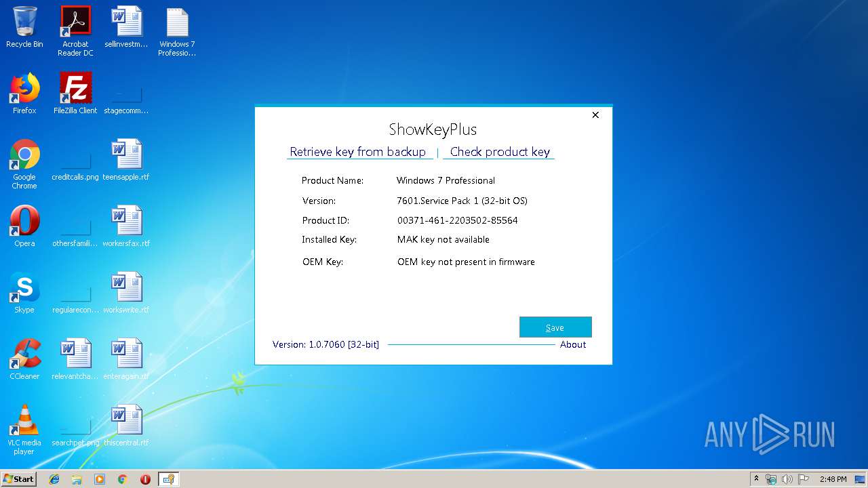Select 'Windows 7 Professional' product name value
Viewport: 868px width, 488px height.
tap(446, 180)
